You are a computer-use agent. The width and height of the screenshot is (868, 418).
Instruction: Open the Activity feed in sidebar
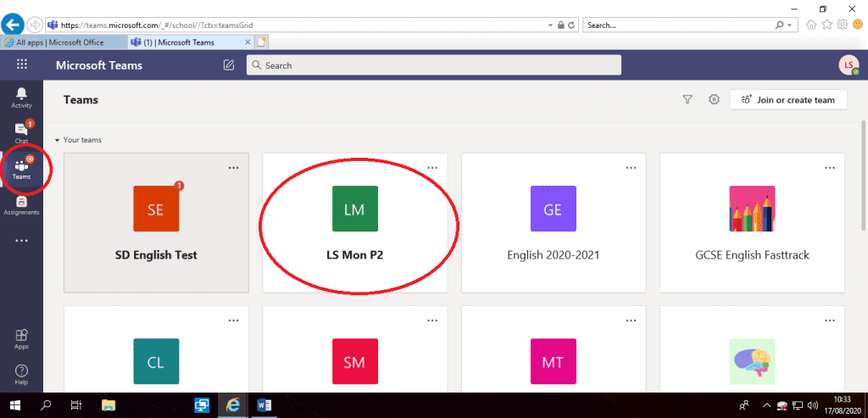(21, 98)
